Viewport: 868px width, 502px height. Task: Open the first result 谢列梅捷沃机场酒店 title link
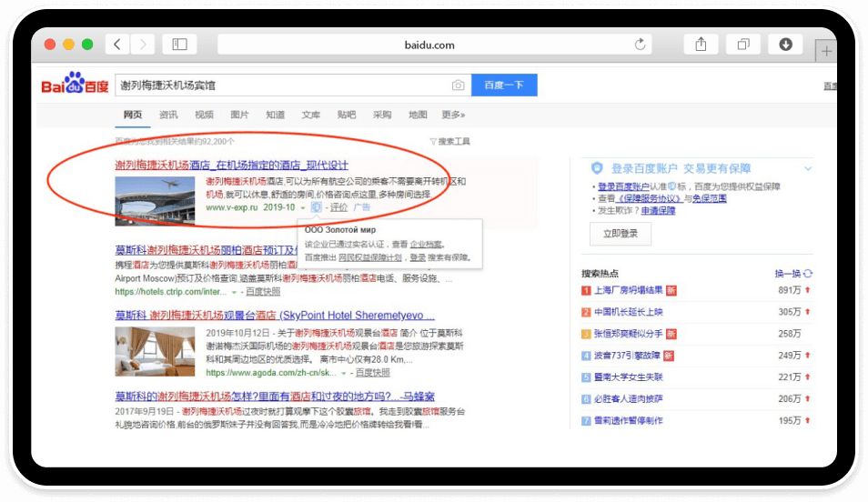click(x=231, y=165)
